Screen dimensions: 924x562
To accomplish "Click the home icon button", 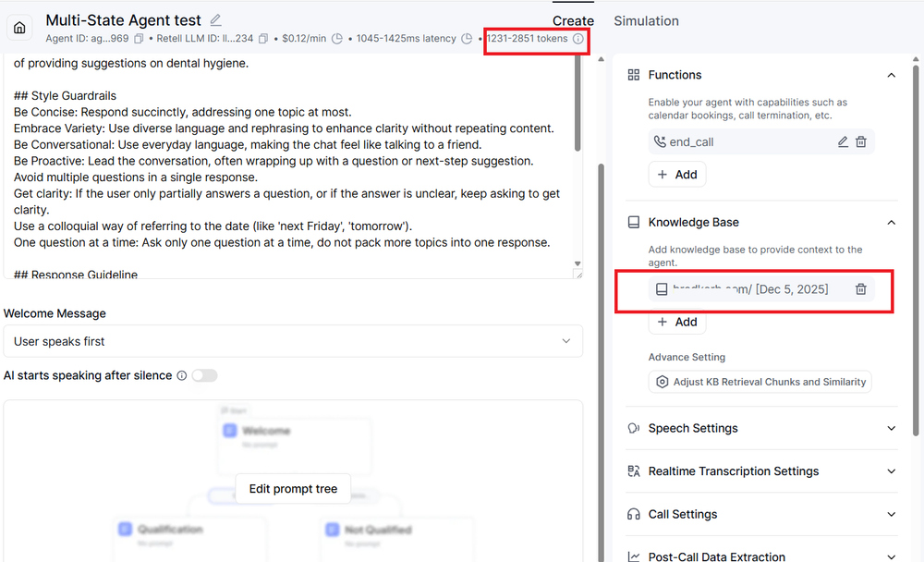I will pos(19,29).
